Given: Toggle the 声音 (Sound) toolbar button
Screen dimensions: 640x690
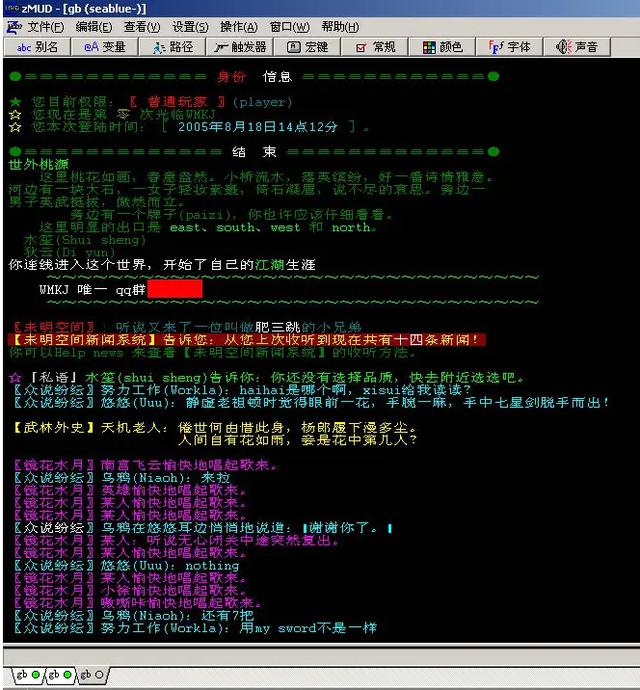Looking at the screenshot, I should click(577, 47).
